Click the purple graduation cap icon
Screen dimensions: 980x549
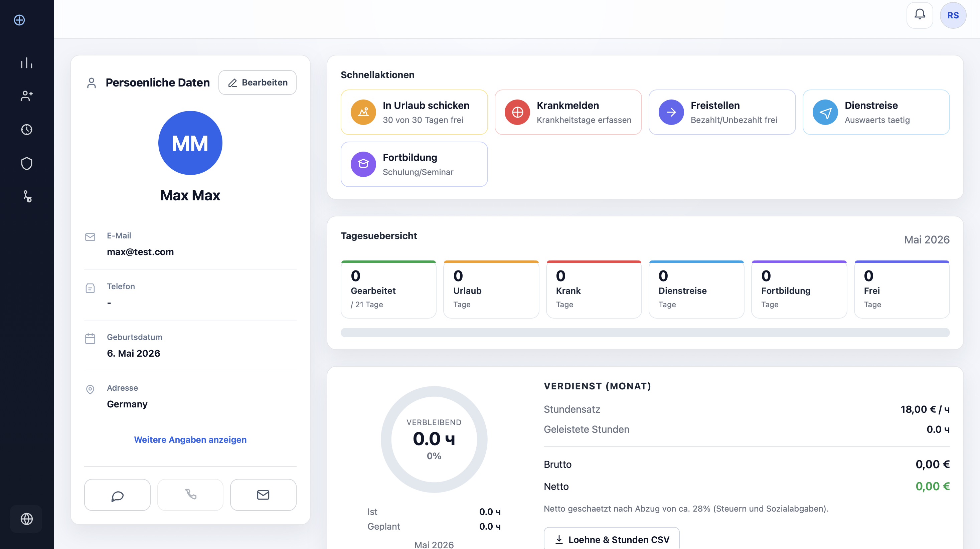point(363,164)
